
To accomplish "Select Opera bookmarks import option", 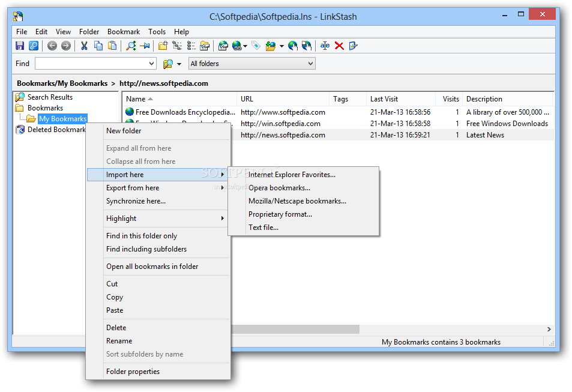I will [304, 188].
